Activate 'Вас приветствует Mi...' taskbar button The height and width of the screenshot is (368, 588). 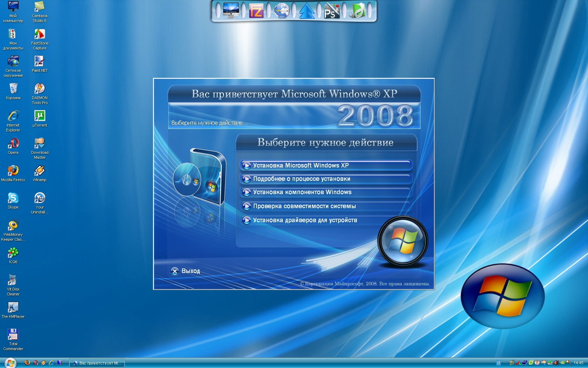[x=97, y=363]
